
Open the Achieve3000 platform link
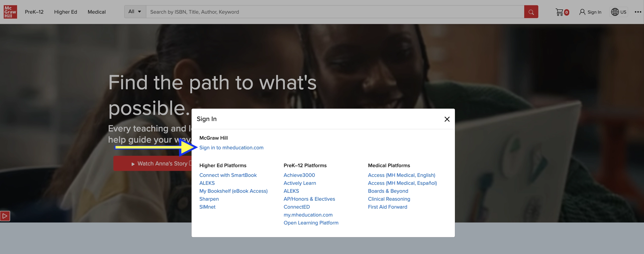tap(299, 175)
